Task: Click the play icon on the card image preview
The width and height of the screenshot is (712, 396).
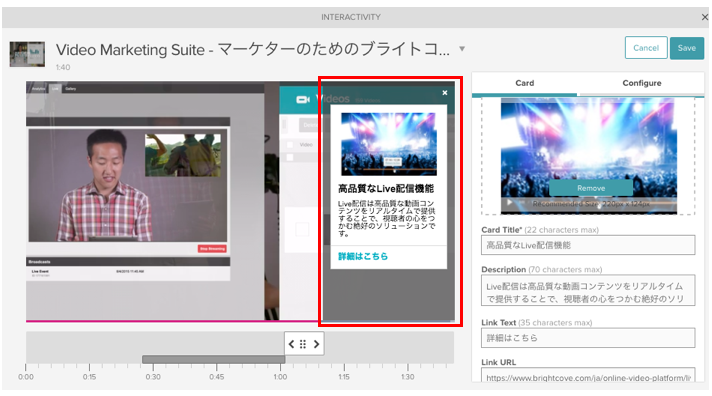Action: click(509, 203)
